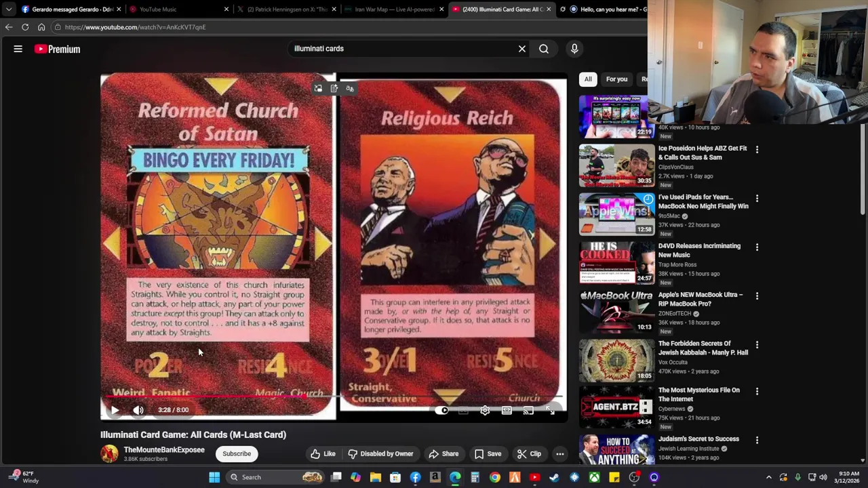Open TheMounteBankExposee channel name link
This screenshot has width=868, height=488.
tap(164, 450)
